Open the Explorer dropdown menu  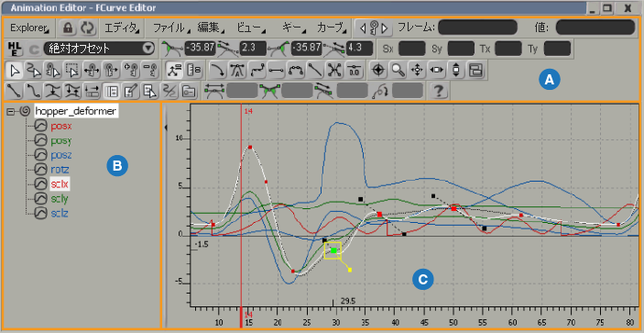click(29, 28)
